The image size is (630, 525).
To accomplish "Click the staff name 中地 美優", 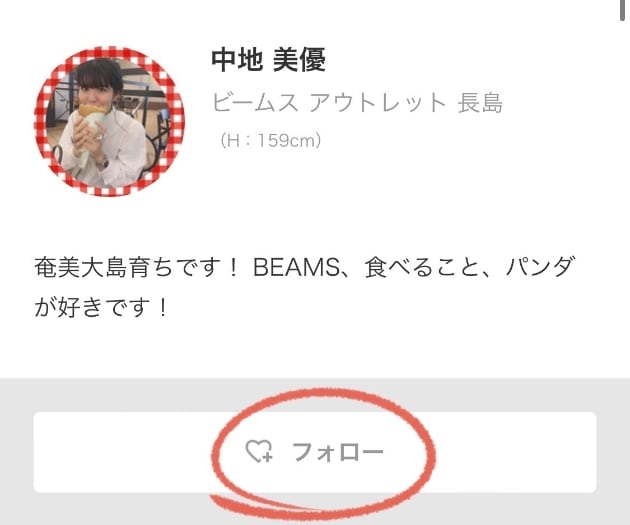I will 268,59.
